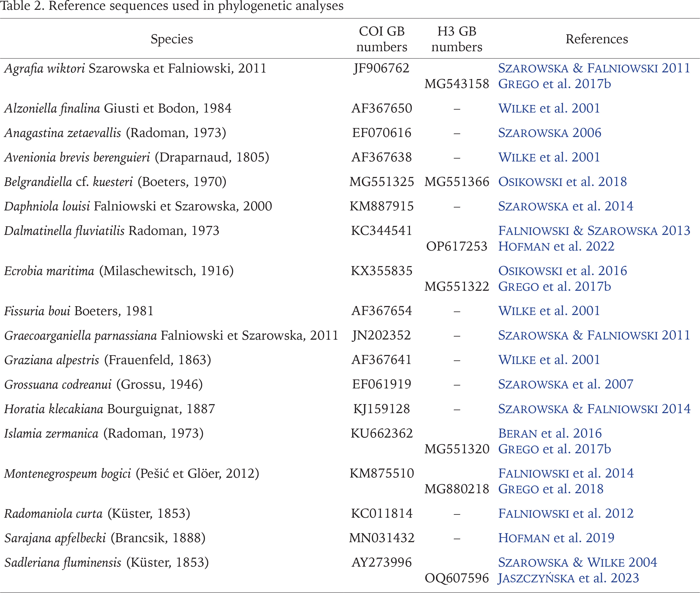Screen dimensions: 700x593
Task: Select the H3 number OQ607596
Action: click(x=457, y=578)
